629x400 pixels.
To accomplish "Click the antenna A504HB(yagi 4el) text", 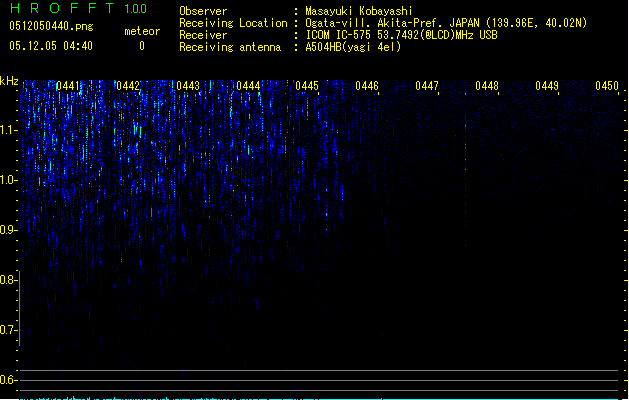I will [x=353, y=47].
